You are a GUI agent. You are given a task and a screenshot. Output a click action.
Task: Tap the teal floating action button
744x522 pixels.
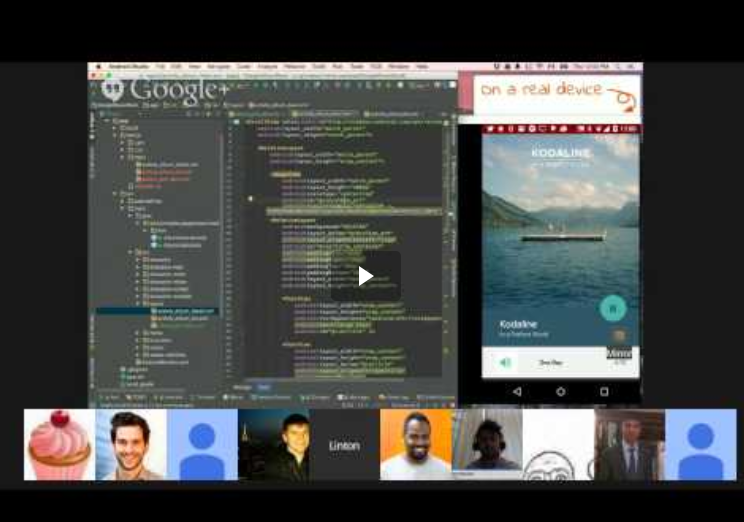(x=613, y=308)
